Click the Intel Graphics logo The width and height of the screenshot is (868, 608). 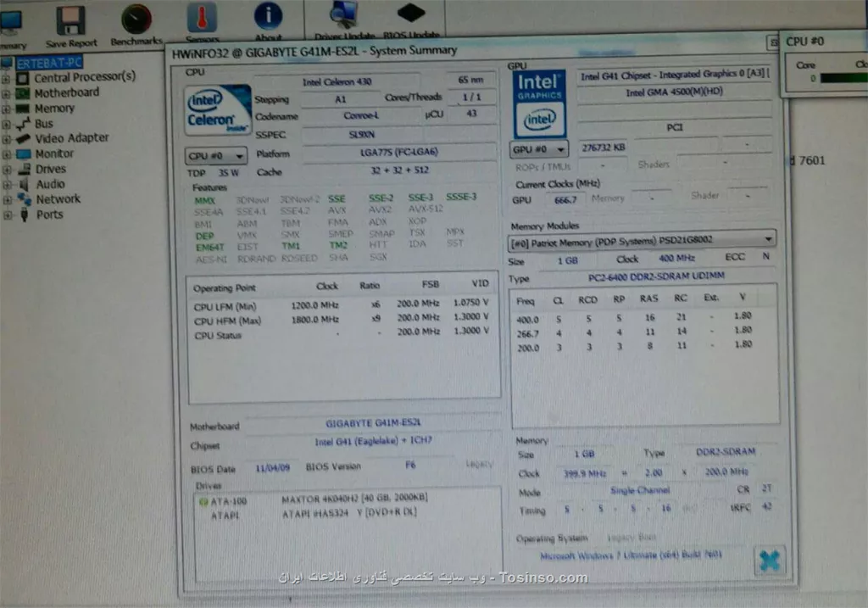[539, 104]
